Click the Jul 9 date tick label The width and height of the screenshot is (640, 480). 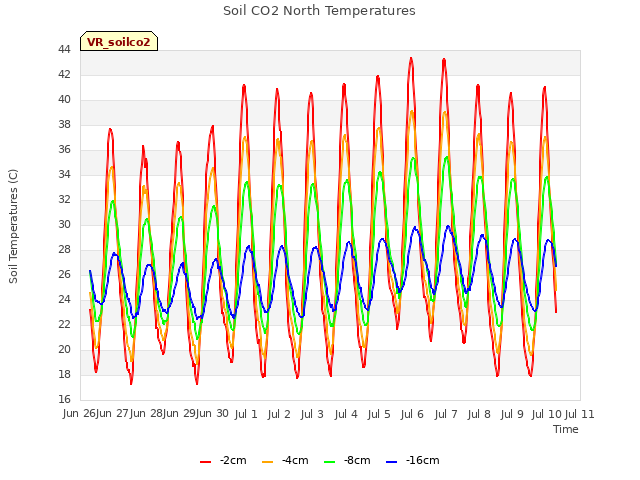512,414
